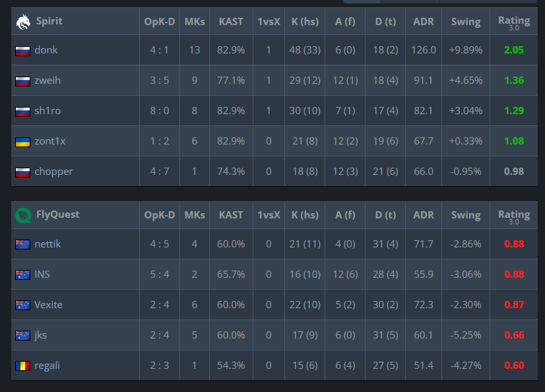
Task: Open the Spirit team page link
Action: (49, 21)
